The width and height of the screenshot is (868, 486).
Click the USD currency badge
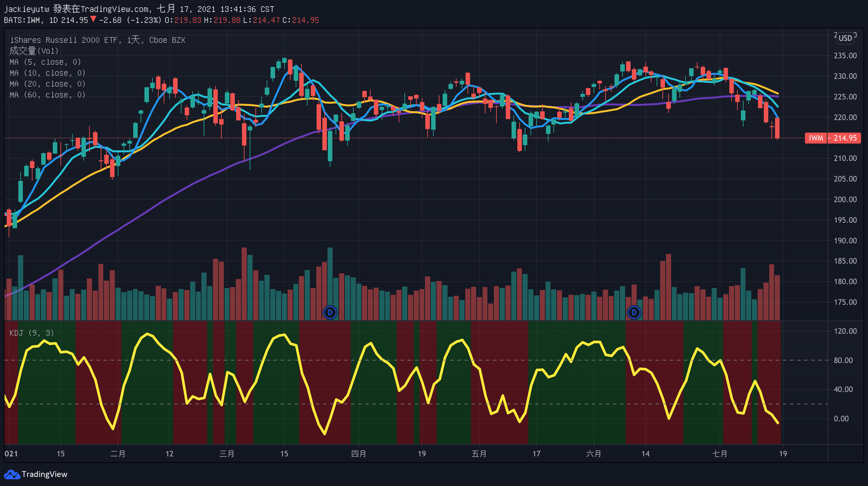(845, 38)
